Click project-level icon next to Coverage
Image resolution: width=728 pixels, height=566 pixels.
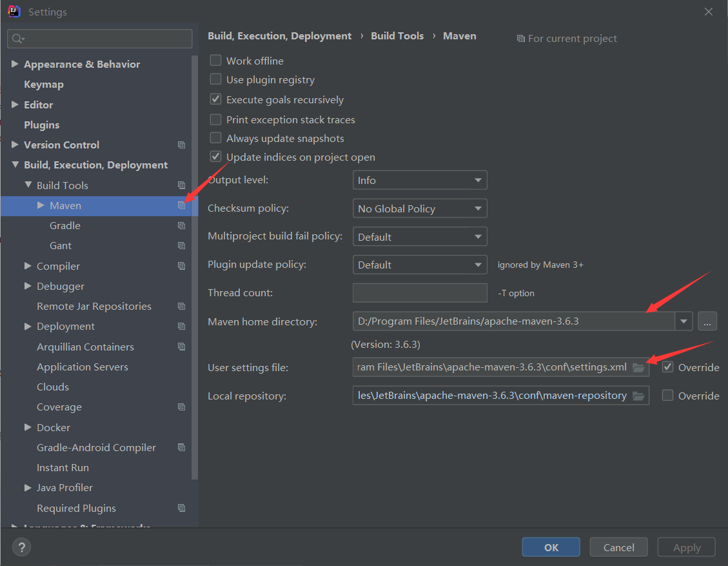click(x=182, y=407)
